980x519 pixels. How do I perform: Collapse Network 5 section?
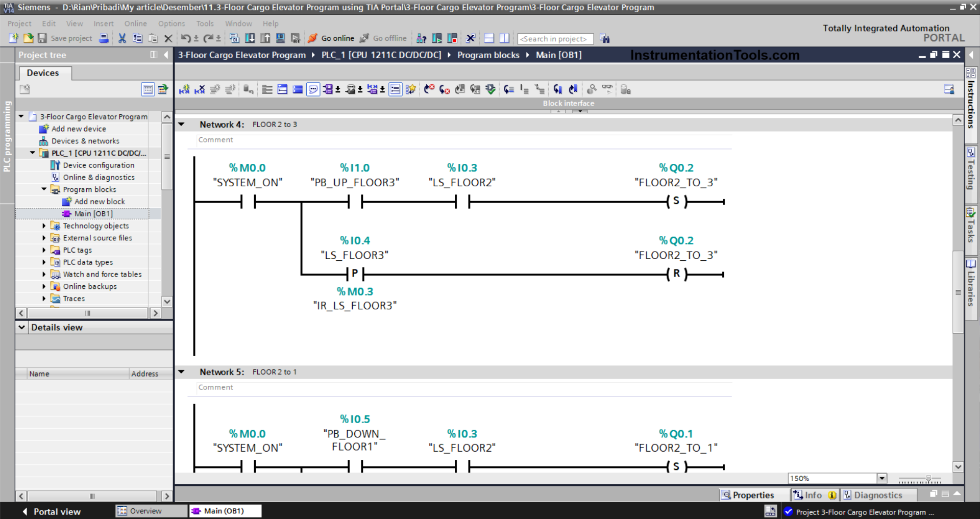point(181,372)
